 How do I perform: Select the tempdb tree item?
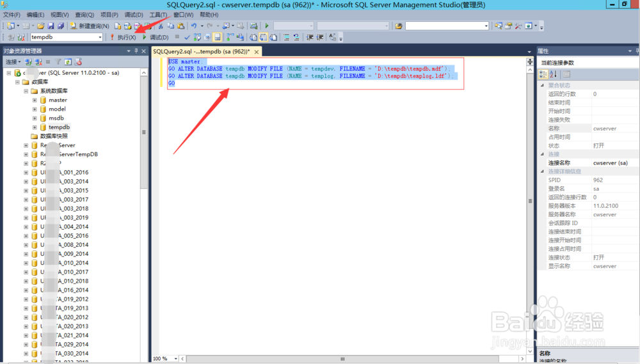(59, 127)
